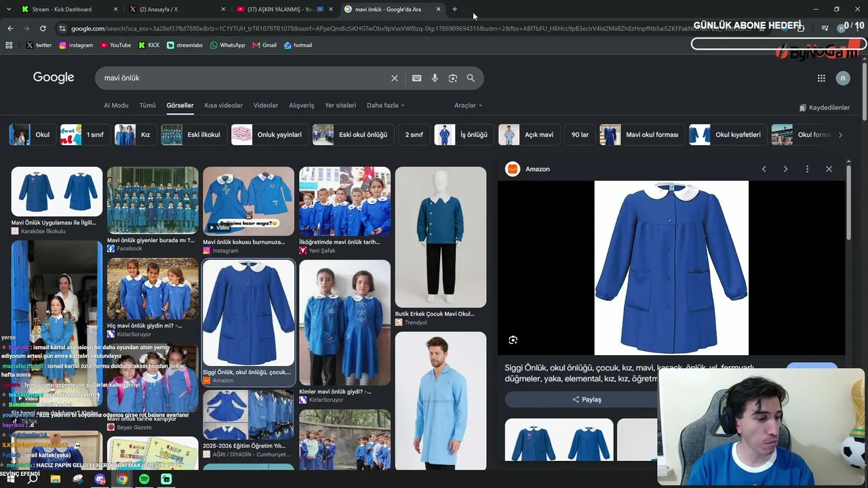Expand the Araçlar dropdown
868x488 pixels.
coord(468,106)
